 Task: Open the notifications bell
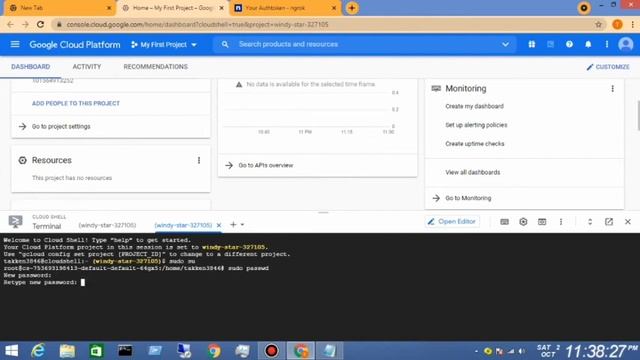pos(588,44)
